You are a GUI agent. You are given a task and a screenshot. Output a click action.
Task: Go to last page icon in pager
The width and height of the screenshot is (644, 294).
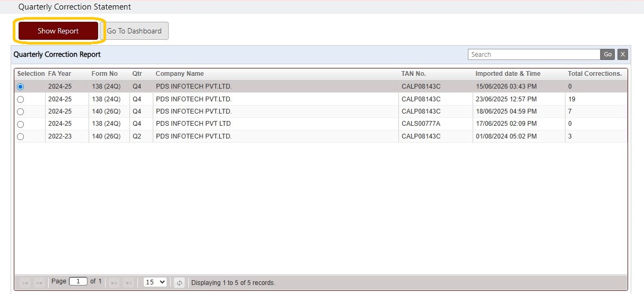pyautogui.click(x=128, y=283)
